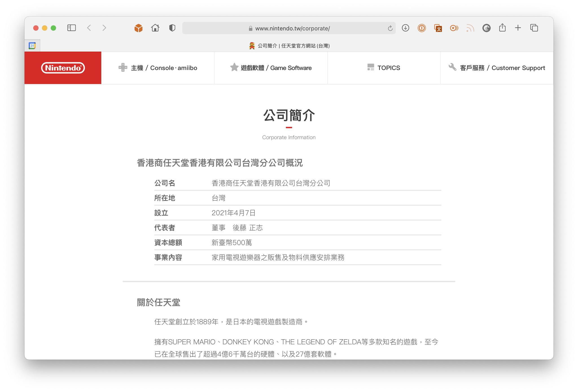Click the 設立 row label
578x392 pixels.
pyautogui.click(x=161, y=213)
